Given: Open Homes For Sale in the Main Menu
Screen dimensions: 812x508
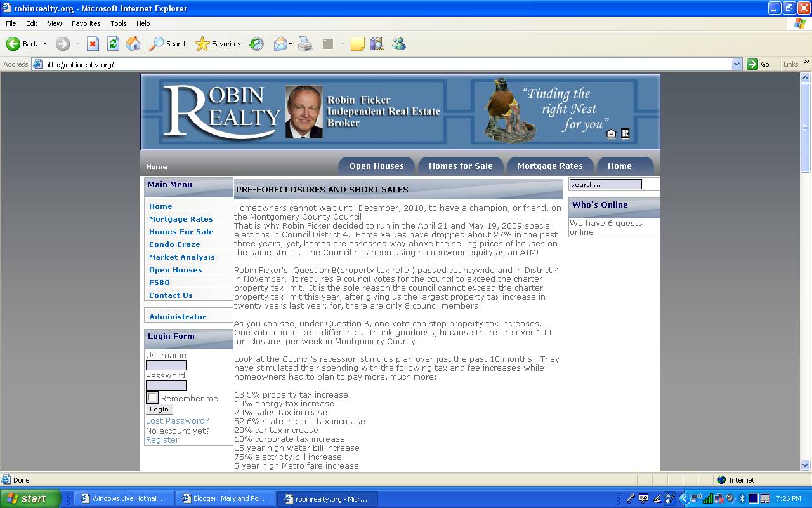Looking at the screenshot, I should [181, 232].
